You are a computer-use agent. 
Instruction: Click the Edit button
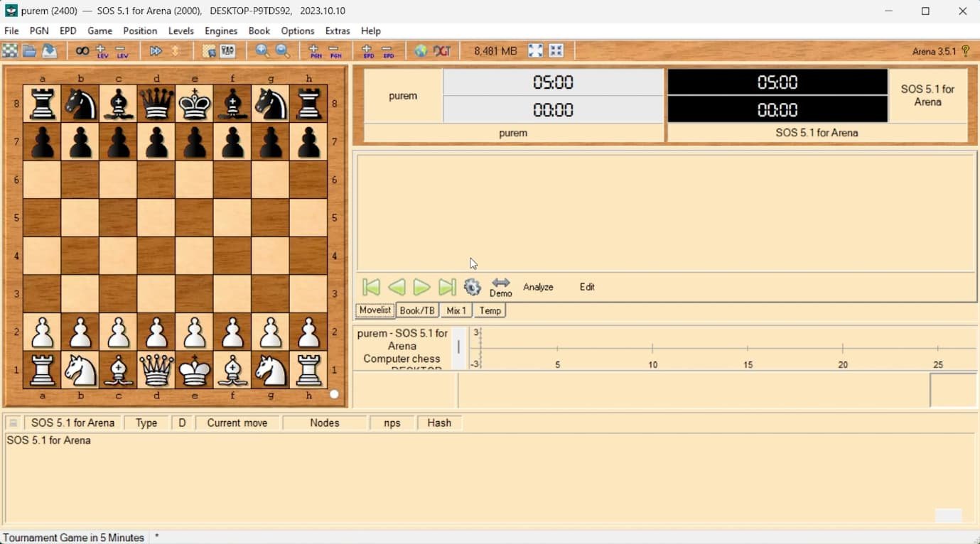[x=587, y=287]
